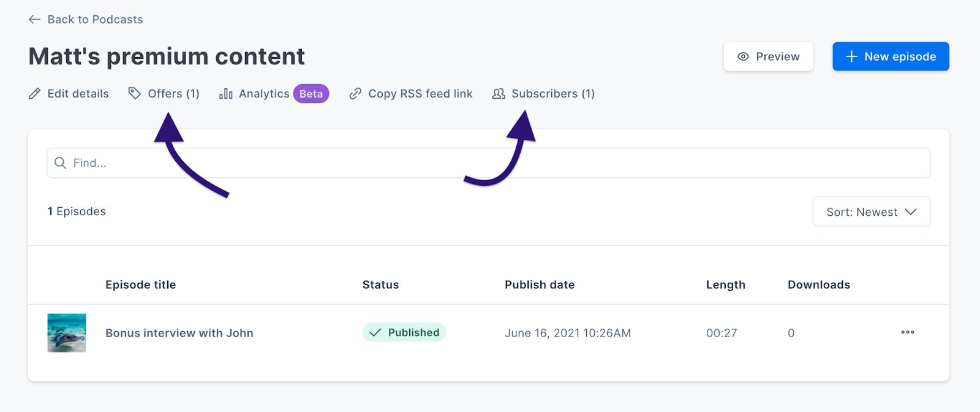980x412 pixels.
Task: Copy RSS feed link
Action: click(x=411, y=94)
